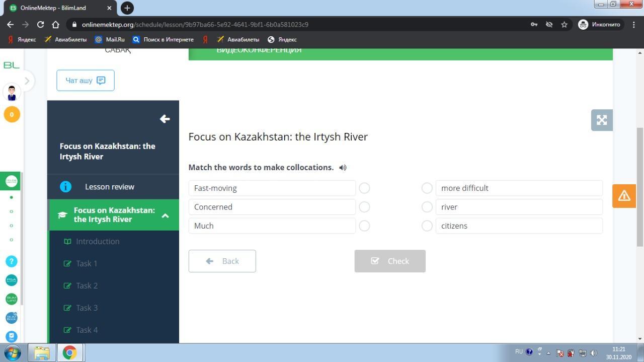Open the Поиск в Интернете bookmark
The height and width of the screenshot is (362, 644).
(x=163, y=39)
